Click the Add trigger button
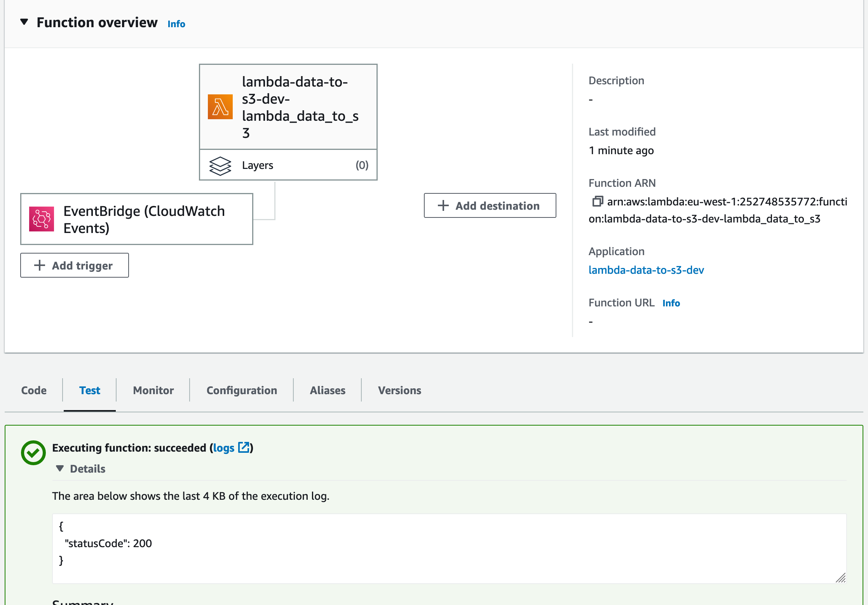 point(75,265)
